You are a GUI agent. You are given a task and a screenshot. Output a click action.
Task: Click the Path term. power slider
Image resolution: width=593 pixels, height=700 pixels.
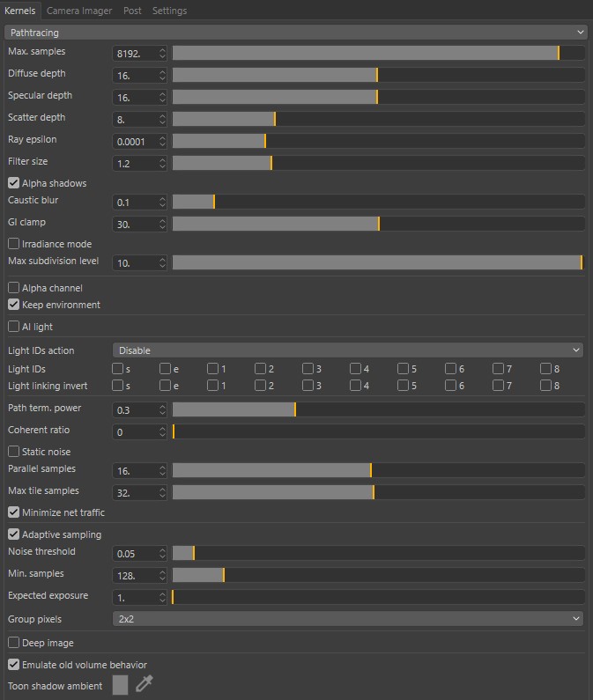pos(378,409)
